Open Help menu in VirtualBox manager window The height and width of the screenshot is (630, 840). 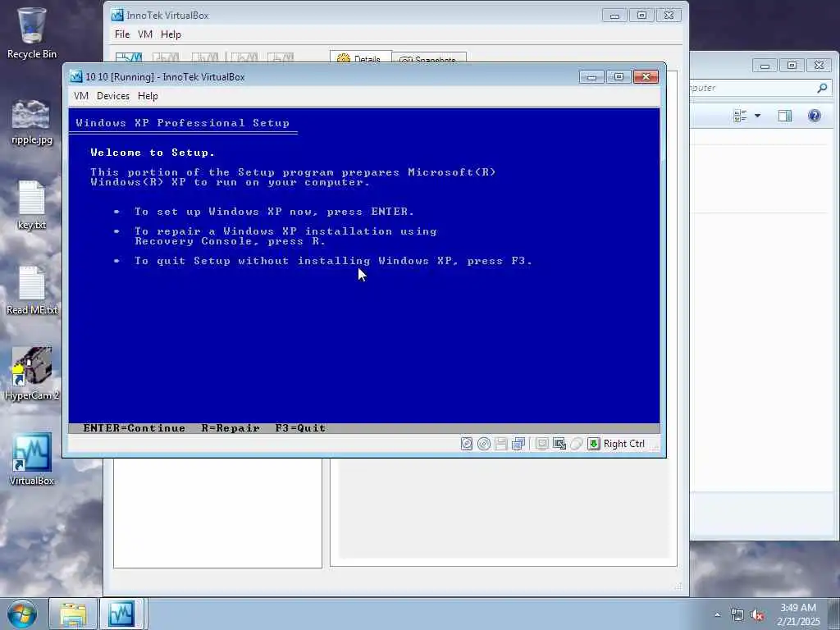(171, 34)
